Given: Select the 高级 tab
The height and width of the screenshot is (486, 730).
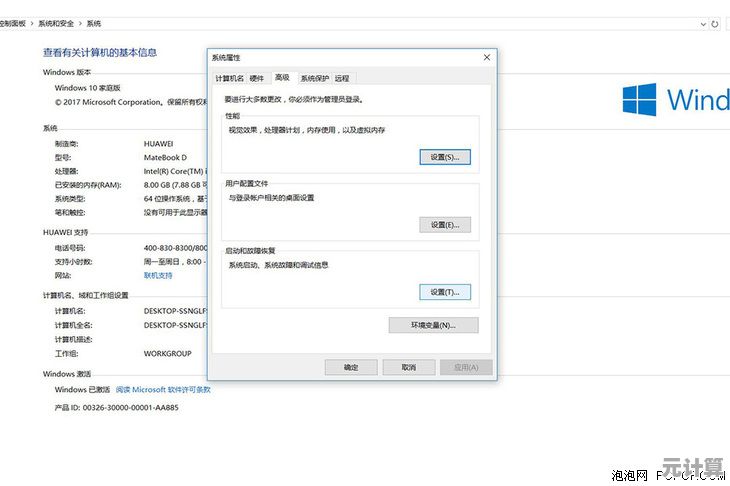Looking at the screenshot, I should click(282, 78).
